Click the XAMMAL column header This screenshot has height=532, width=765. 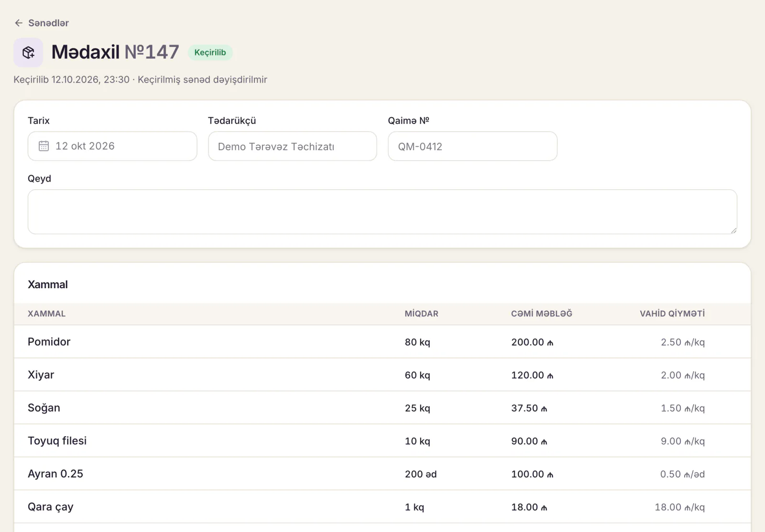point(47,314)
